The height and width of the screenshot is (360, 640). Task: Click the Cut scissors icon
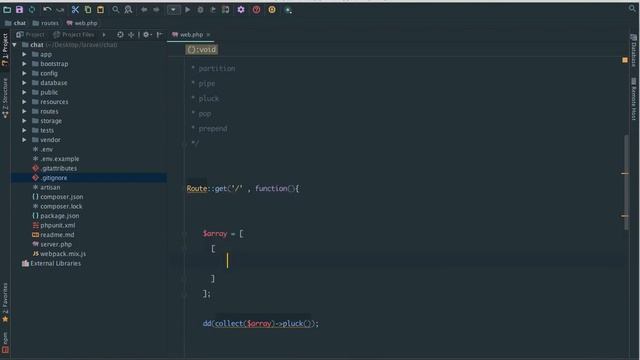tap(75, 9)
